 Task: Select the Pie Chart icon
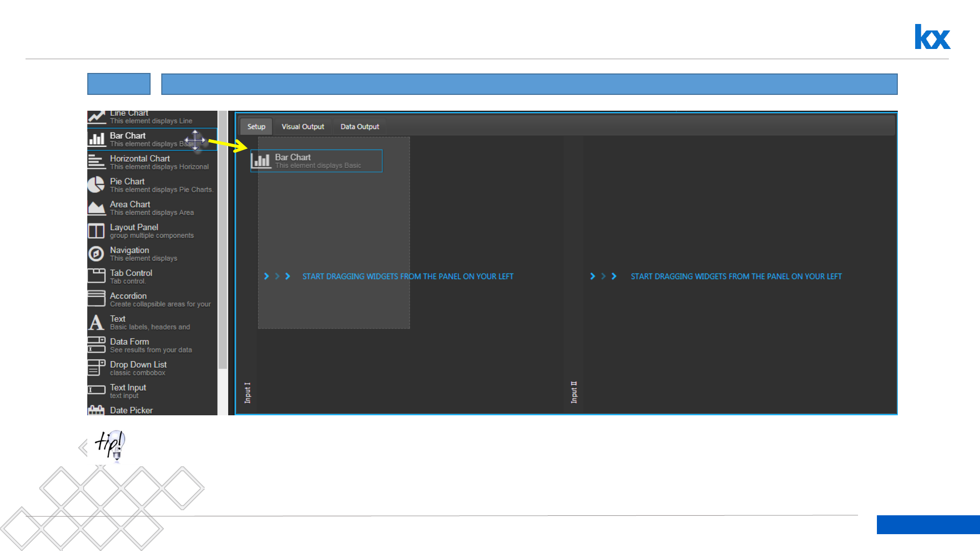[96, 185]
